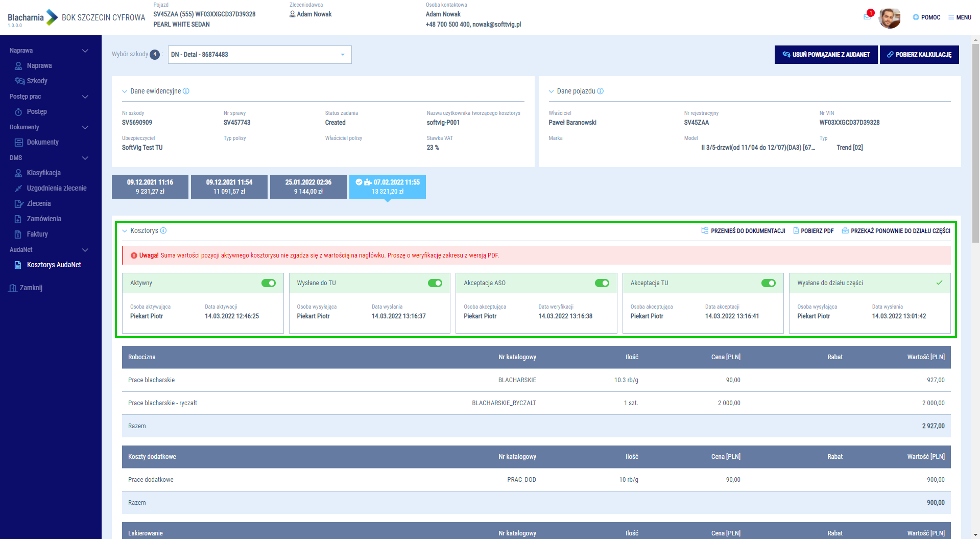
Task: Collapse the Dane ewidencyjne section
Action: (125, 91)
